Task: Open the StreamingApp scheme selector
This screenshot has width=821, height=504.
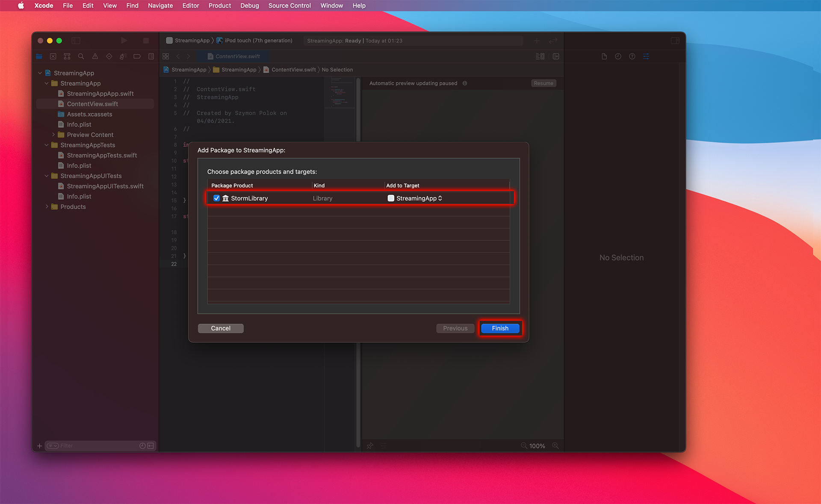Action: click(188, 41)
